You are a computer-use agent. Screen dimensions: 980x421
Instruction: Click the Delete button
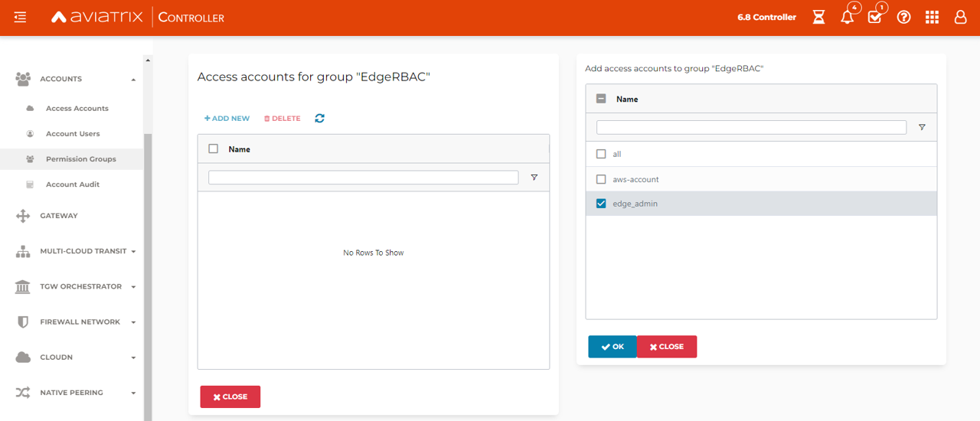pyautogui.click(x=282, y=118)
